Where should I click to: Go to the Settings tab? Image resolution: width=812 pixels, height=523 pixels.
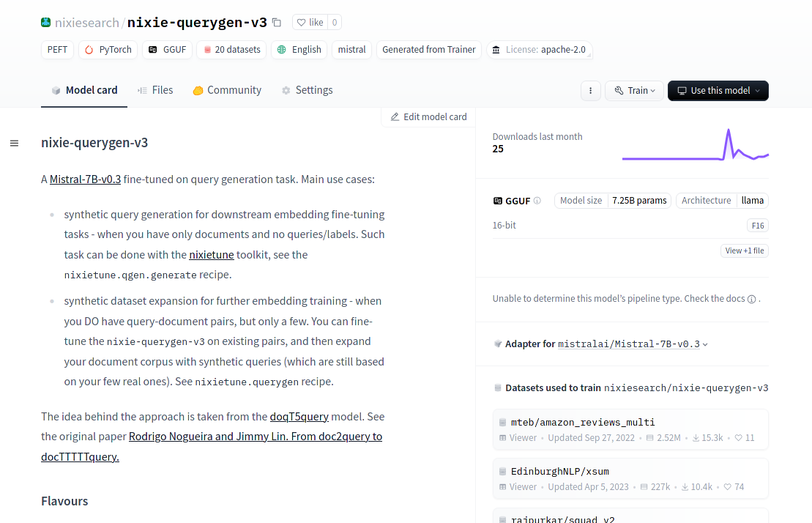307,90
